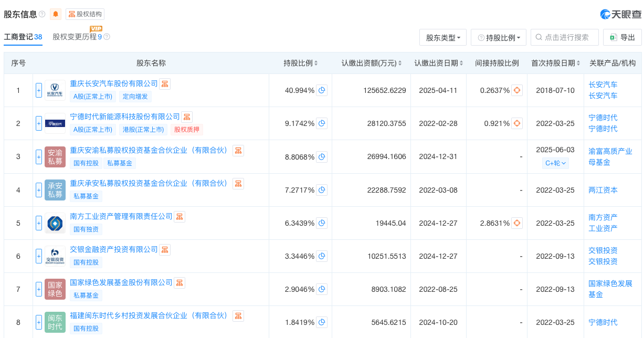Open 宁德时代新能源科技股份有限公司 company link

coord(125,117)
